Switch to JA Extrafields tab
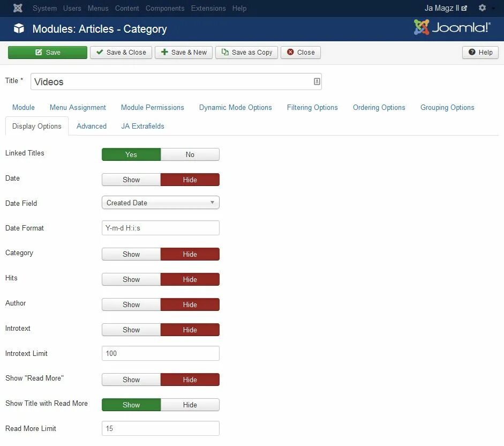The image size is (504, 446). point(142,126)
